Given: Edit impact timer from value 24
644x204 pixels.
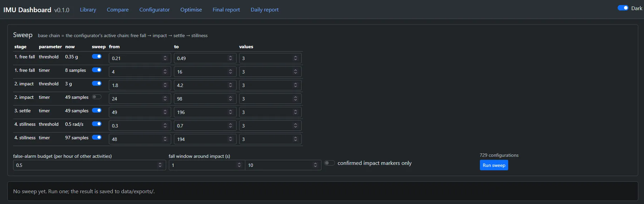Looking at the screenshot, I should tap(139, 98).
